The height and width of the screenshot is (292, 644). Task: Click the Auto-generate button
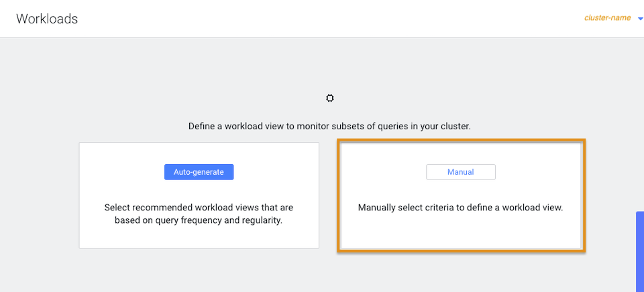coord(199,172)
